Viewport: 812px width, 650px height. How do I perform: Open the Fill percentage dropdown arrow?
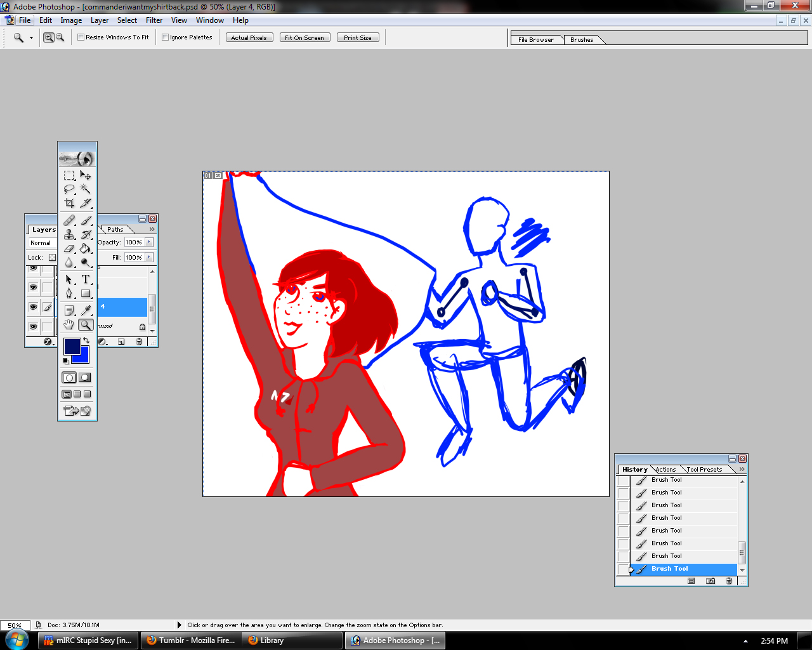coord(150,257)
